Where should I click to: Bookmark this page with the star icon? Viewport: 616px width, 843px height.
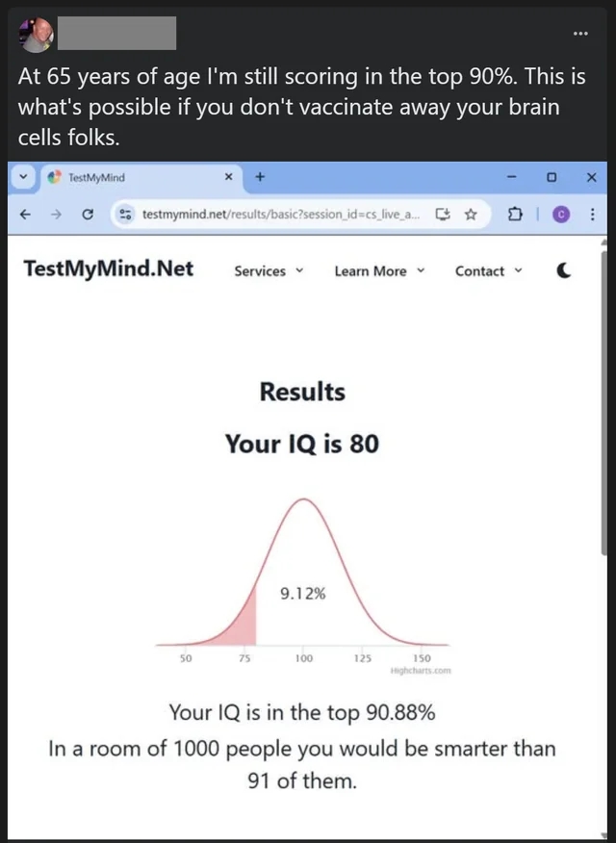pyautogui.click(x=471, y=215)
